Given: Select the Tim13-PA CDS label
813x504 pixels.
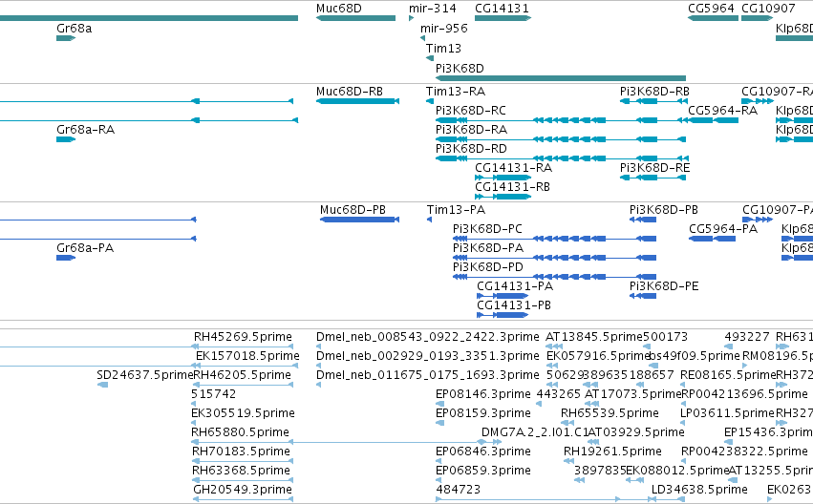Looking at the screenshot, I should [456, 210].
